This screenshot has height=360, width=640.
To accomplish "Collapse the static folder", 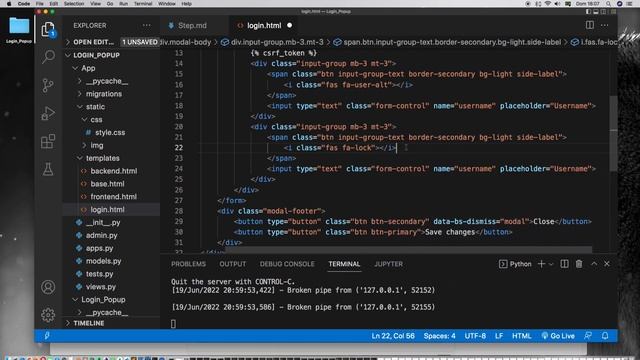I will [x=95, y=107].
